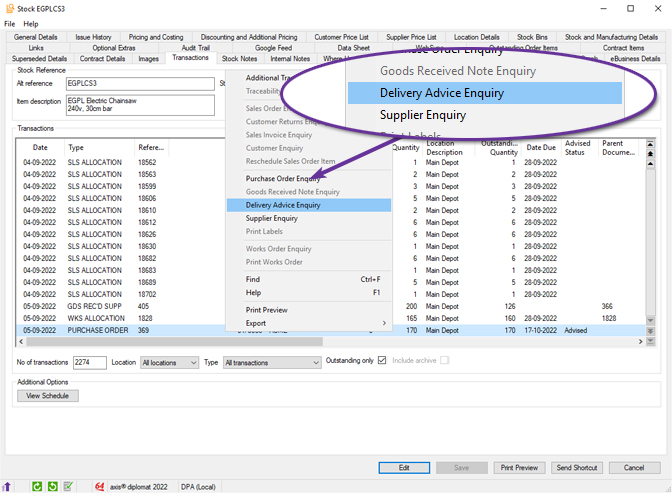Click View Schedule button
This screenshot has width=672, height=493.
tap(48, 396)
